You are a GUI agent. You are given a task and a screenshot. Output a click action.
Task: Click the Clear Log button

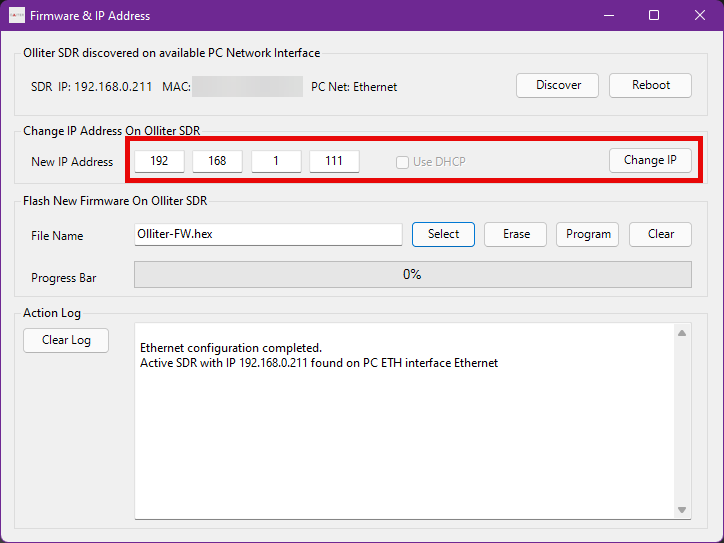pos(66,340)
